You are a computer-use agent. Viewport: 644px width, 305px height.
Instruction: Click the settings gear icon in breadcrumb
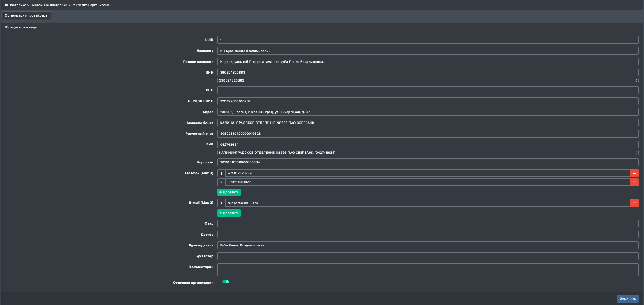6,5
